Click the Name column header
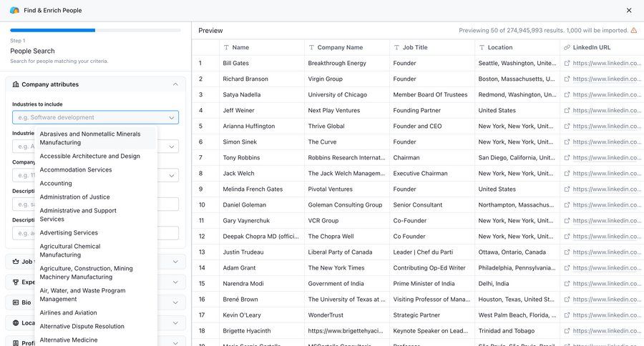 tap(262, 47)
